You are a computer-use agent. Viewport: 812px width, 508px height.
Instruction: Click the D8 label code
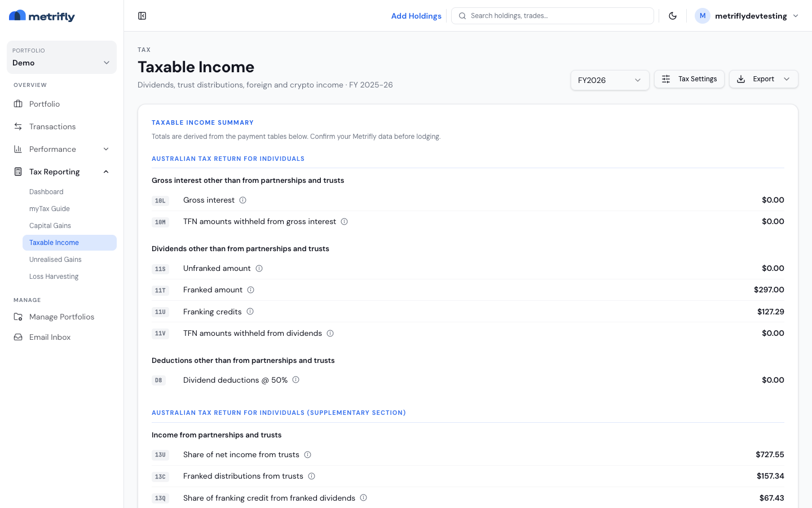158,380
